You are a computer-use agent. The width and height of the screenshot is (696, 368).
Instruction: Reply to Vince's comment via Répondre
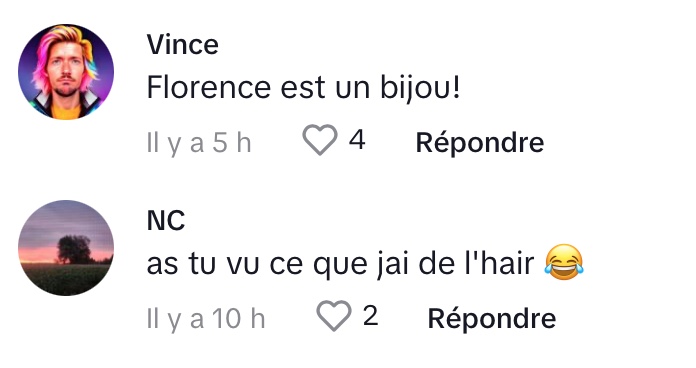480,142
